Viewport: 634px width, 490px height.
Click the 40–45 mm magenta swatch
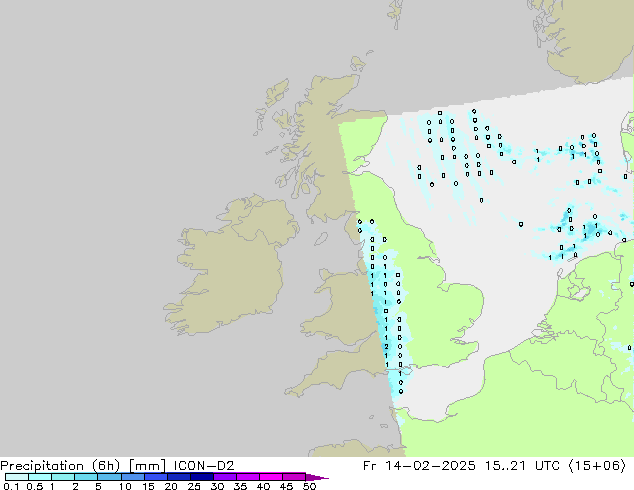click(271, 477)
